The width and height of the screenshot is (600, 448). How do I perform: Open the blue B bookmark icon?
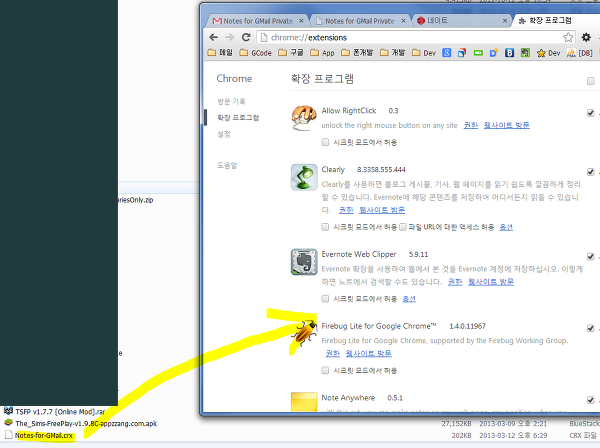[509, 53]
